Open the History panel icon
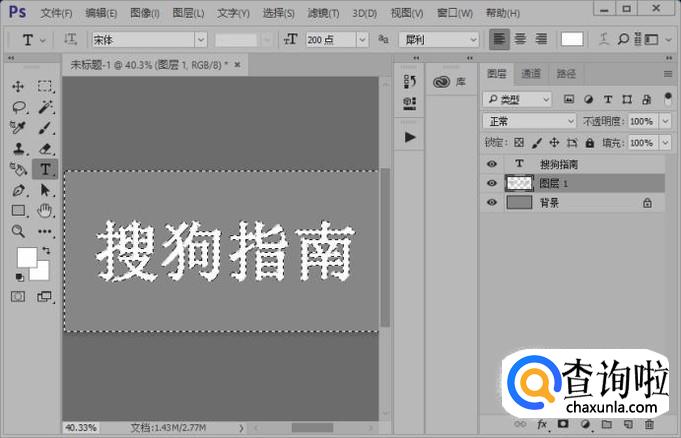This screenshot has width=681, height=438. coord(410,81)
